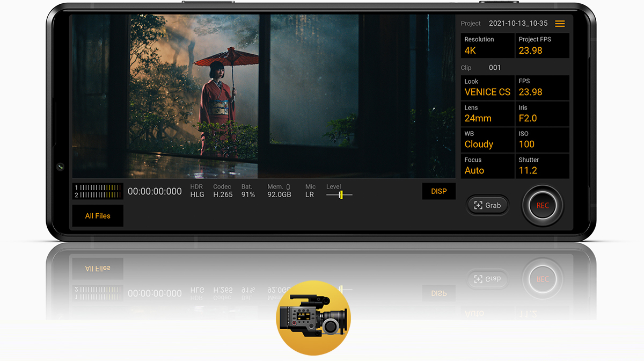
Task: Click the mic Level slider handle
Action: coord(341,195)
